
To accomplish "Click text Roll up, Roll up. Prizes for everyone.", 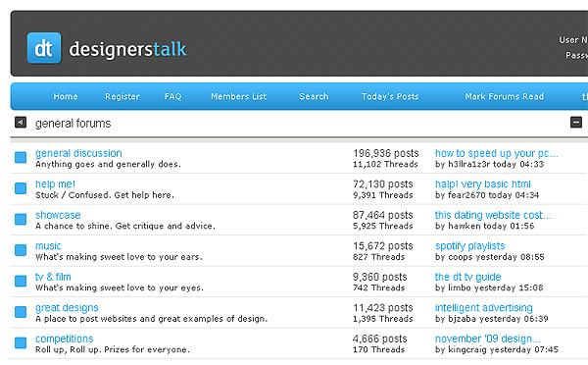I will click(113, 349).
